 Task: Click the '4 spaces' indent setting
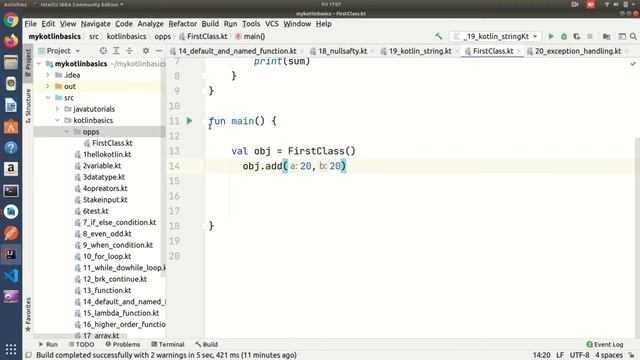609,355
